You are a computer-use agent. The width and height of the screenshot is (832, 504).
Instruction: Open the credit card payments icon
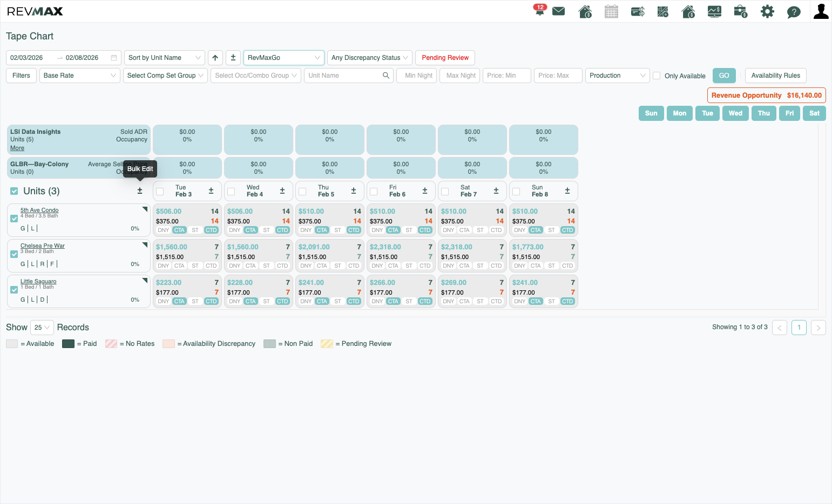pyautogui.click(x=638, y=11)
